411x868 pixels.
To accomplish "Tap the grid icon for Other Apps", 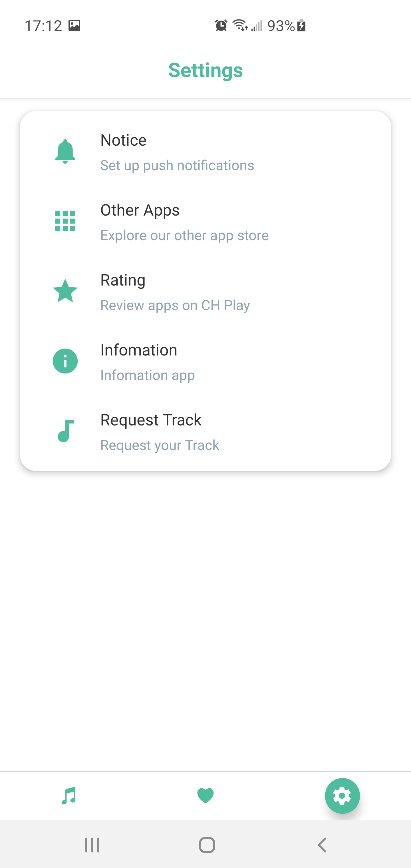I will click(65, 221).
